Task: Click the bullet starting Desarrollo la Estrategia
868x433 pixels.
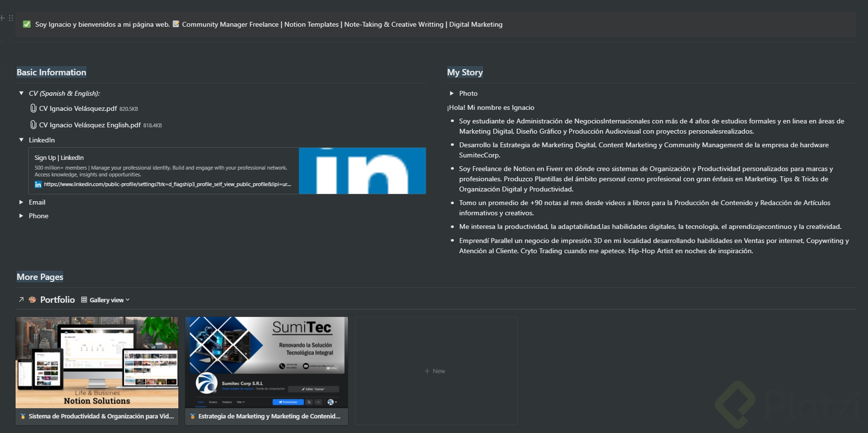Action: (x=644, y=150)
